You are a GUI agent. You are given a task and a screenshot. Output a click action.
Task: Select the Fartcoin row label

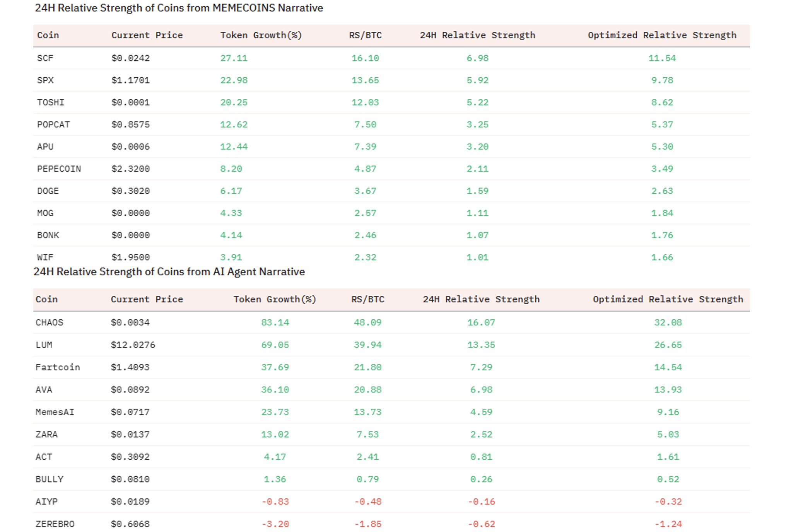click(58, 367)
